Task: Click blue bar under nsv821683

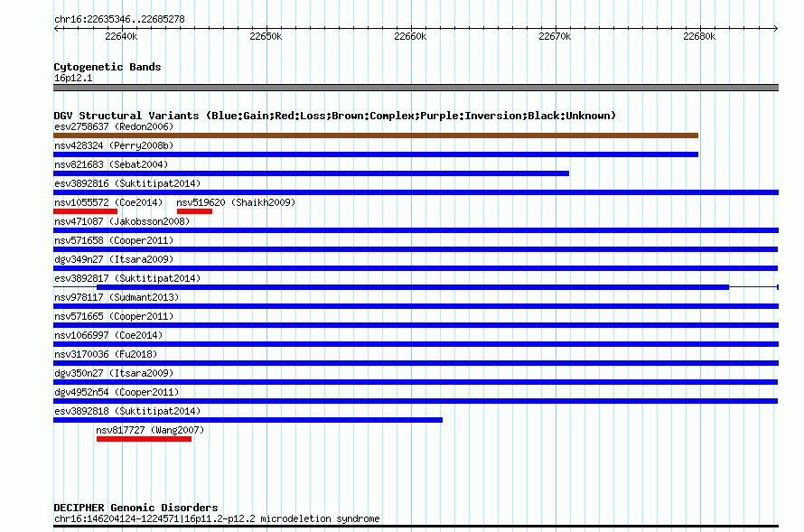Action: click(x=312, y=173)
